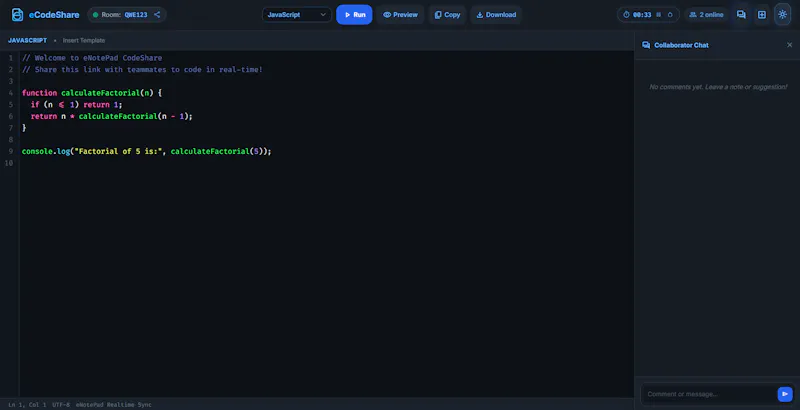Open the JavaScript language dropdown

296,15
